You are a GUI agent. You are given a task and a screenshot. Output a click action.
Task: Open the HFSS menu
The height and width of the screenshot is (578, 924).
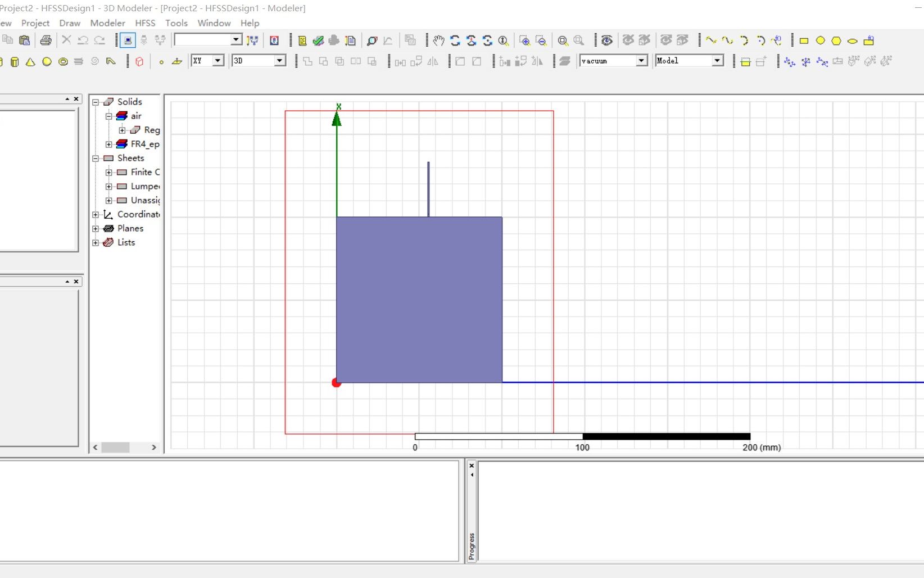145,23
